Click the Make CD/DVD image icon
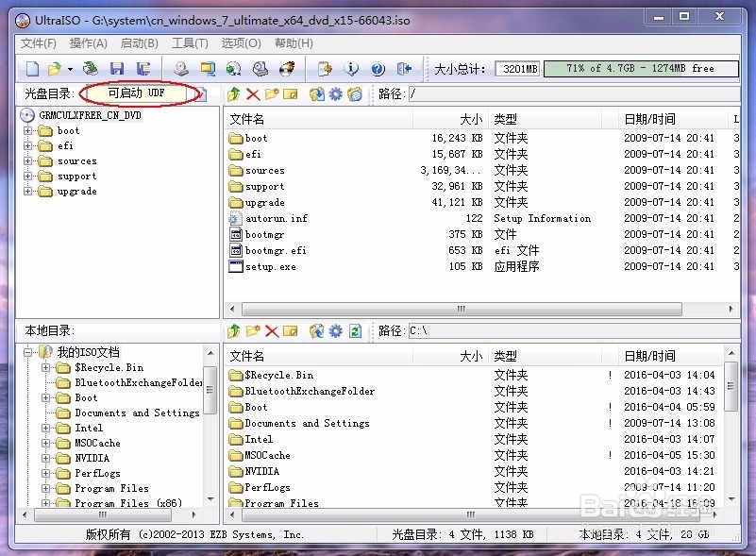The image size is (756, 556). (x=181, y=69)
